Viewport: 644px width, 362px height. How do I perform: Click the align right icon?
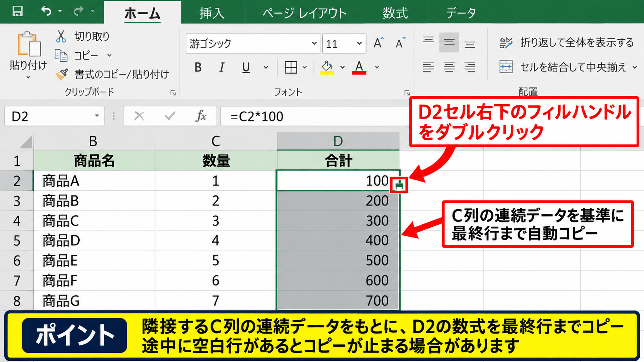coord(470,67)
